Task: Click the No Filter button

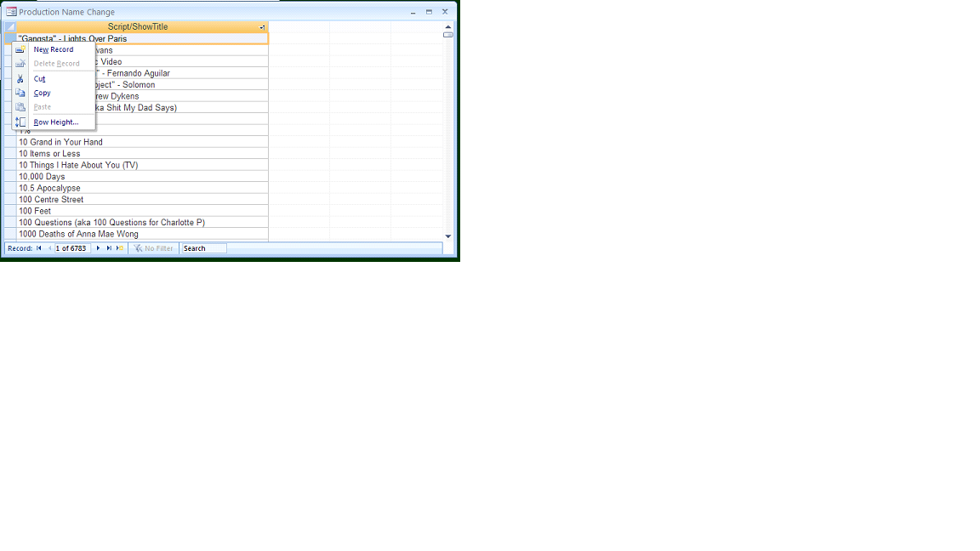Action: (x=154, y=248)
